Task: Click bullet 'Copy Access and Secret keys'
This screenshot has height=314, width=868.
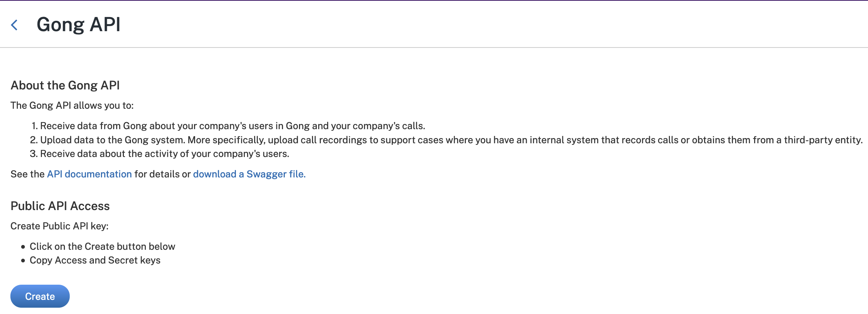Action: [x=95, y=260]
